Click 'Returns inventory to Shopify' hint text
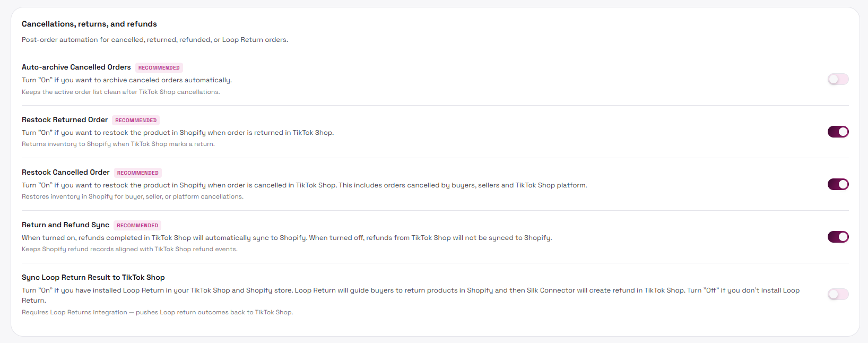The height and width of the screenshot is (343, 868). [118, 144]
